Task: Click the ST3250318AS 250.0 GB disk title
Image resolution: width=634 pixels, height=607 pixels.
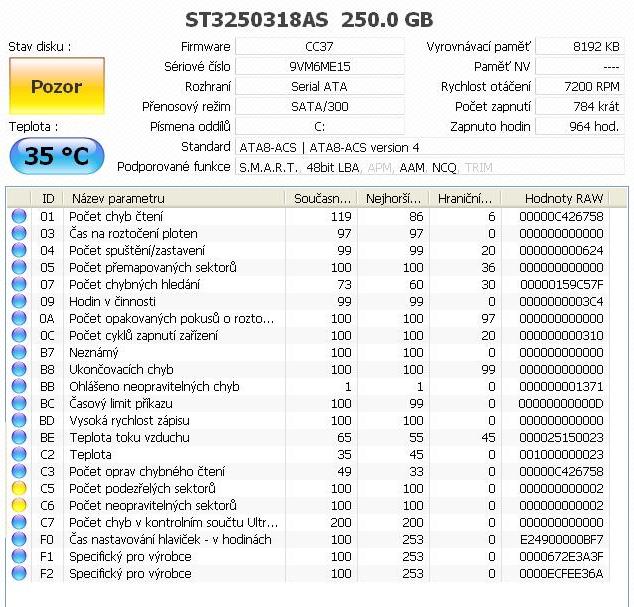Action: 309,20
